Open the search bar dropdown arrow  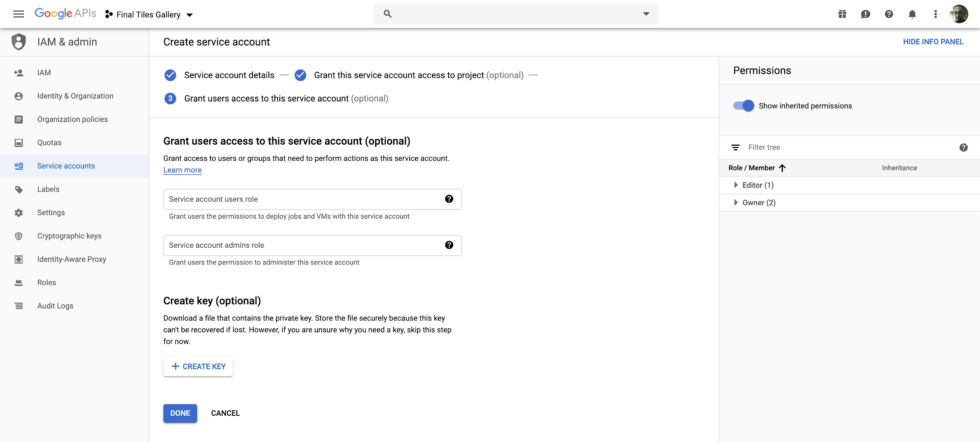click(x=646, y=14)
